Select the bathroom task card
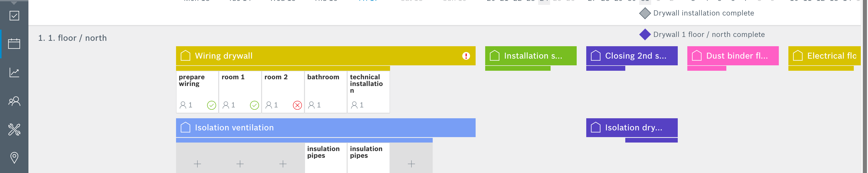This screenshot has width=868, height=173. tap(325, 92)
